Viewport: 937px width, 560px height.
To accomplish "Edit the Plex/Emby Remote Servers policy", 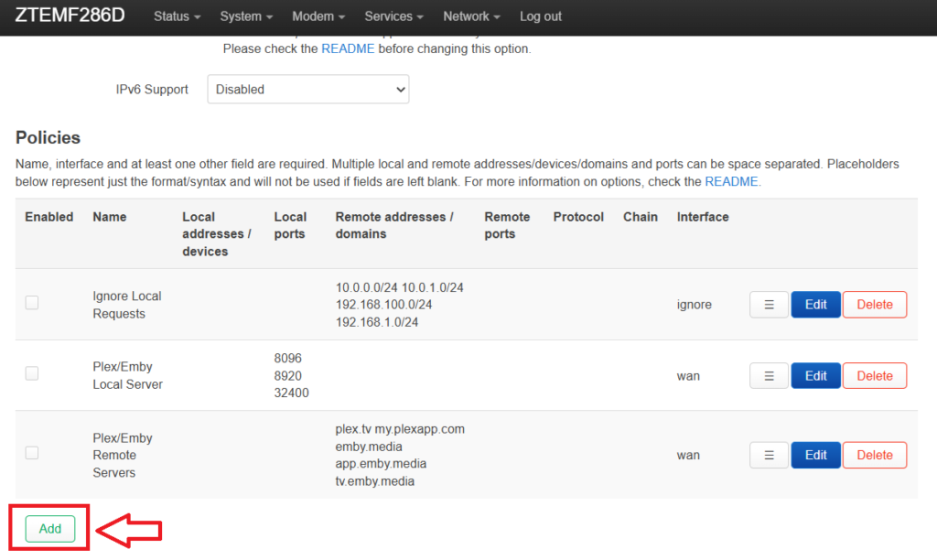I will click(x=815, y=455).
